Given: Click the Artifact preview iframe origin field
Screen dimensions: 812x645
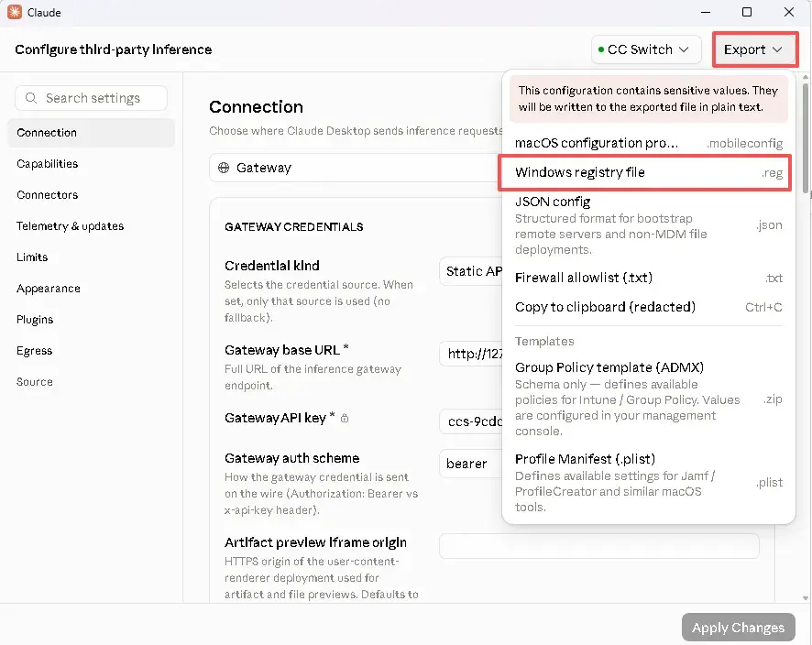Looking at the screenshot, I should pyautogui.click(x=599, y=546).
